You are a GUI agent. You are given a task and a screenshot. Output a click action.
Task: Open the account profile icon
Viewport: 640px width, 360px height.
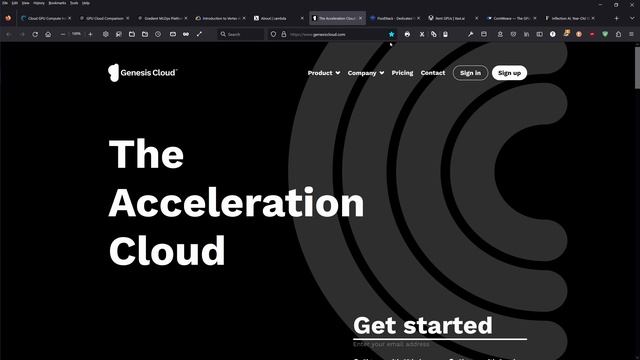500,34
